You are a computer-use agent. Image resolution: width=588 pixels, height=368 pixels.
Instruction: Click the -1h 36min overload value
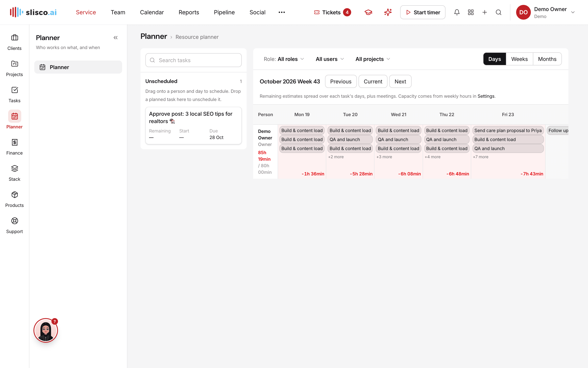click(x=313, y=174)
